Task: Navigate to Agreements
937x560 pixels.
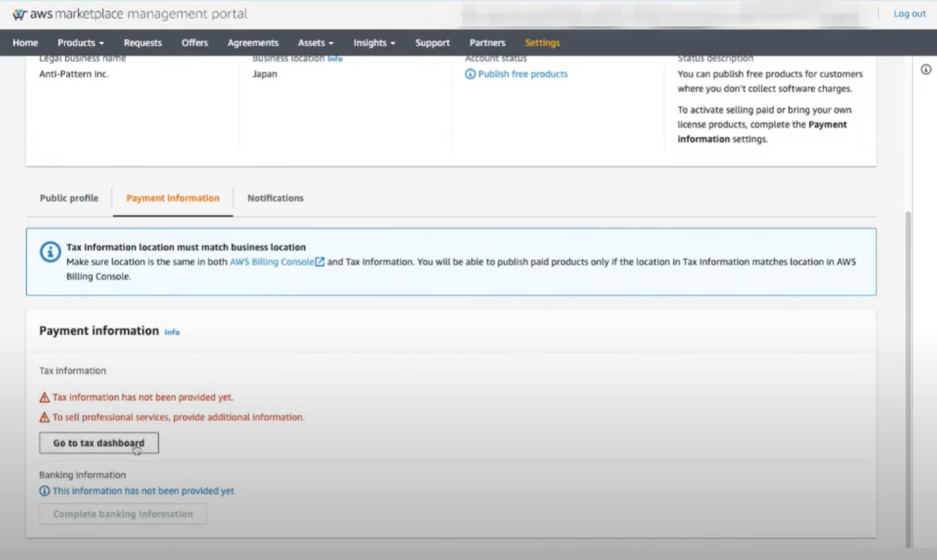Action: click(x=253, y=43)
